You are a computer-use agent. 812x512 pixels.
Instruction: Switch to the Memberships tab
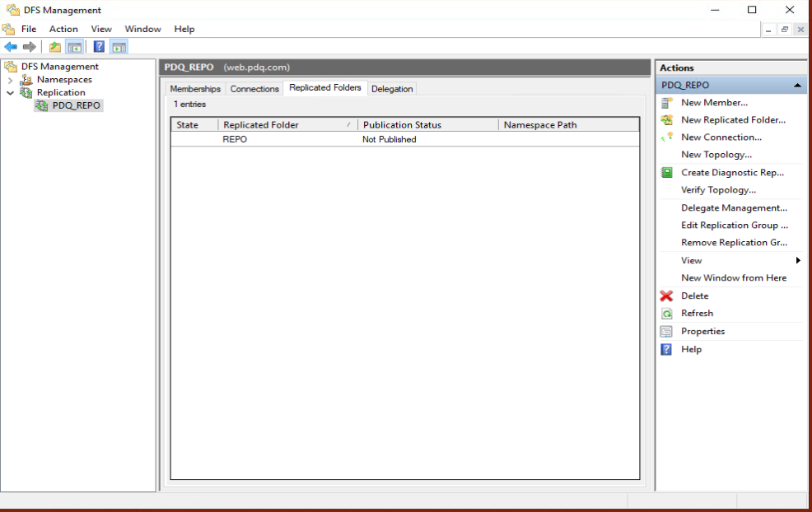click(195, 89)
